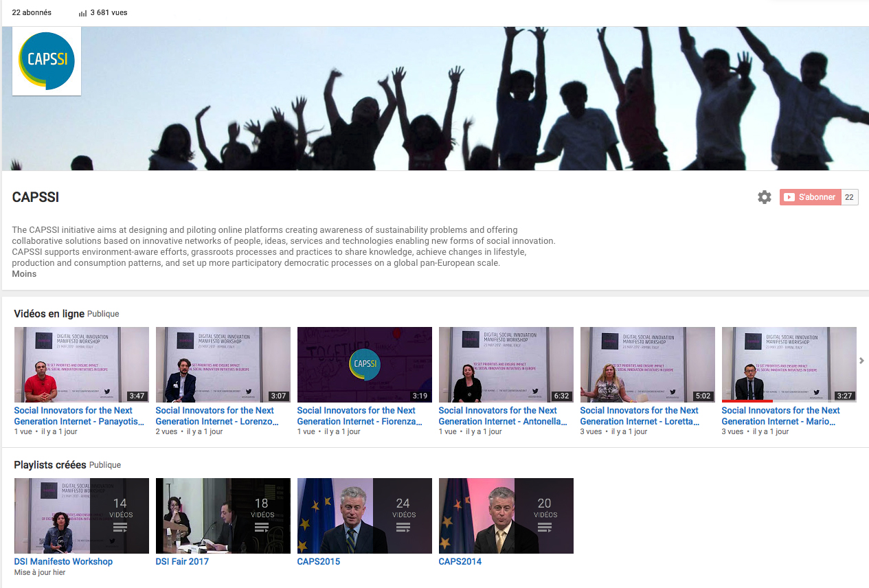The image size is (869, 588).
Task: Open the Loretta video title link
Action: pos(639,416)
